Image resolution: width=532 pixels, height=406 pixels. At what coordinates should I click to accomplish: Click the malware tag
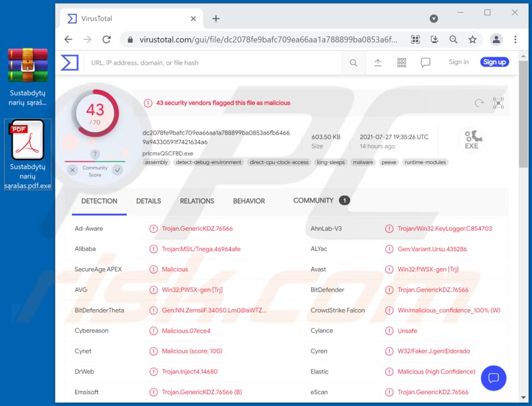[x=363, y=162]
